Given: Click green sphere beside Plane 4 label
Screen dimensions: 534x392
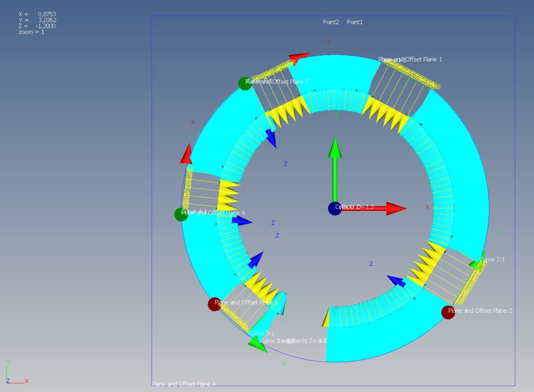Looking at the screenshot, I should point(181,214).
